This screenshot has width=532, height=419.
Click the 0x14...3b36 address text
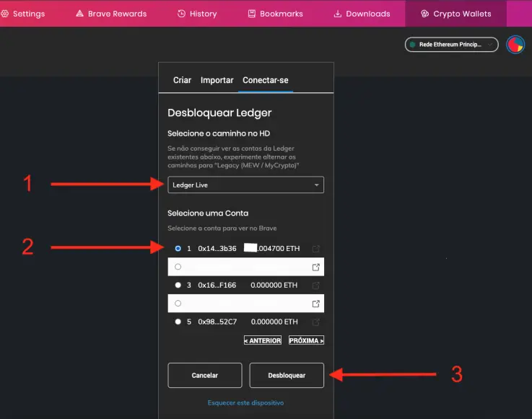click(x=217, y=249)
